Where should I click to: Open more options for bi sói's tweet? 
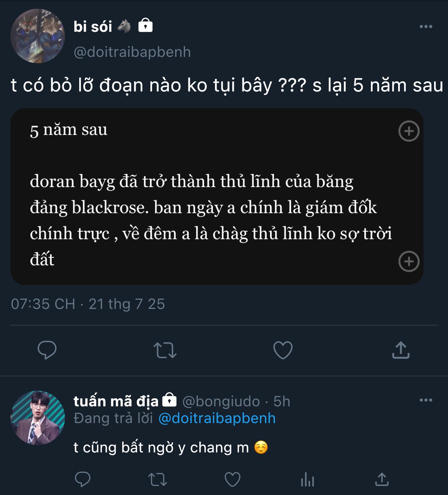(426, 27)
